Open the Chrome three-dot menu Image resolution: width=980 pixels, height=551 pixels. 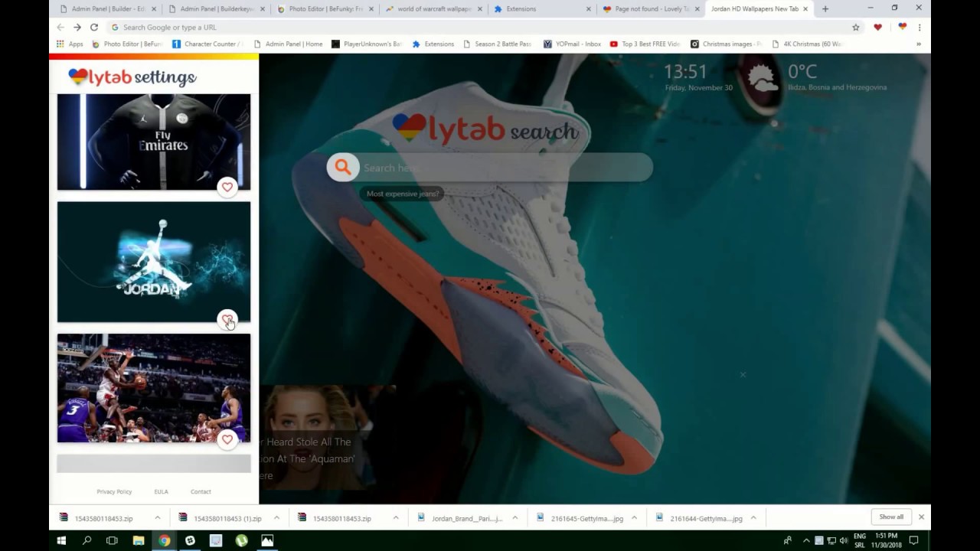920,27
